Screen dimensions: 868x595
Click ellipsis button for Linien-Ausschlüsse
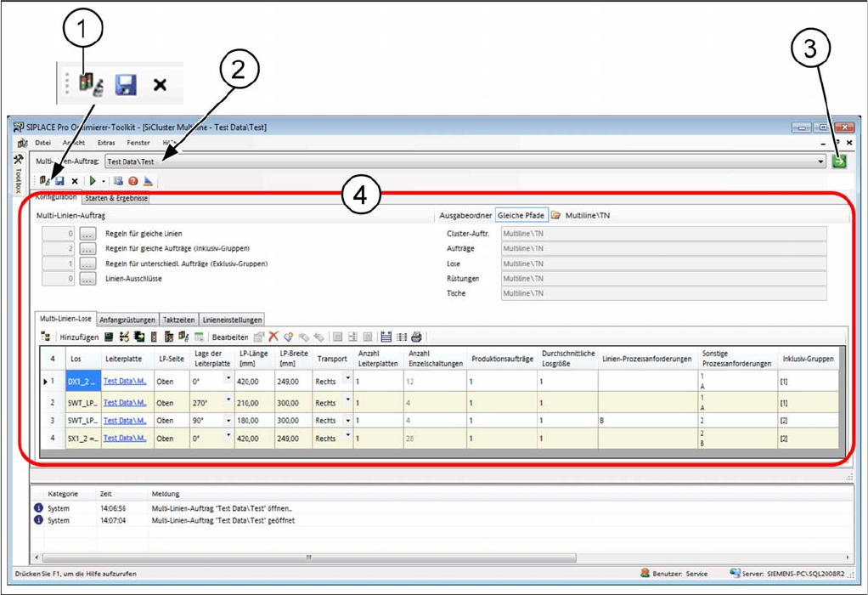(88, 279)
